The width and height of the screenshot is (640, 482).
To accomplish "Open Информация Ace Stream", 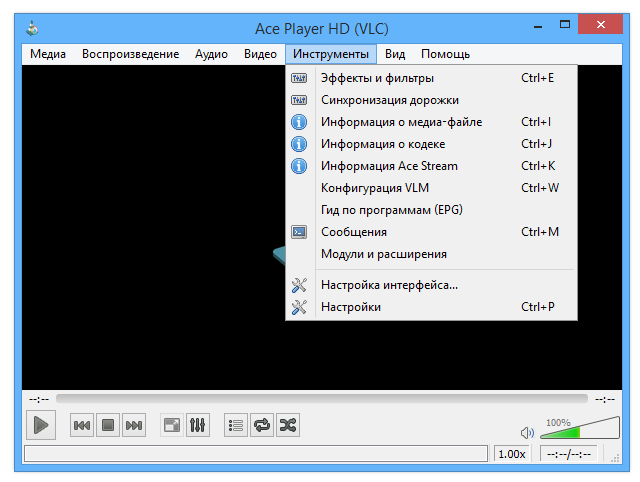I will pos(431,166).
